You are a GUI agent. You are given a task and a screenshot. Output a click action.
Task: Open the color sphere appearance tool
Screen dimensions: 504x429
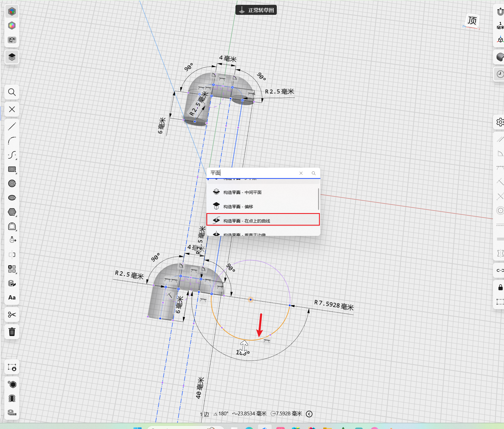coord(12,26)
